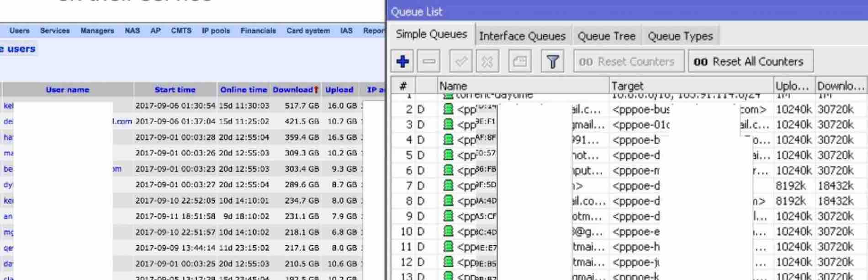The width and height of the screenshot is (868, 280).
Task: Remove selected queue using minus icon
Action: click(x=429, y=61)
